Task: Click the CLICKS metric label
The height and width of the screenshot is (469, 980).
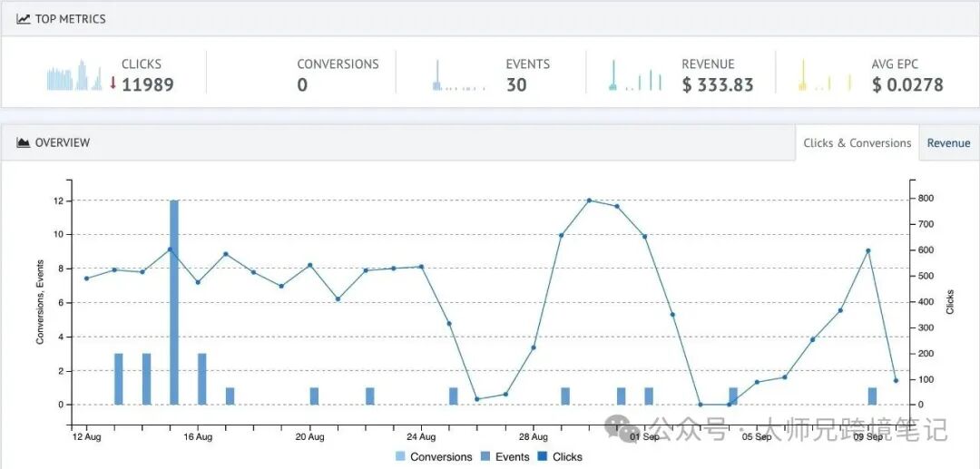Action: pyautogui.click(x=142, y=64)
